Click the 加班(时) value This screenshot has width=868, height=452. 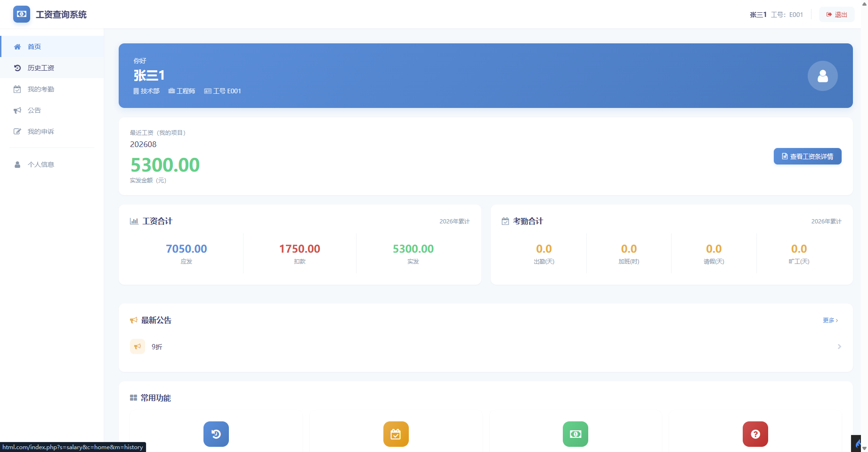coord(629,249)
